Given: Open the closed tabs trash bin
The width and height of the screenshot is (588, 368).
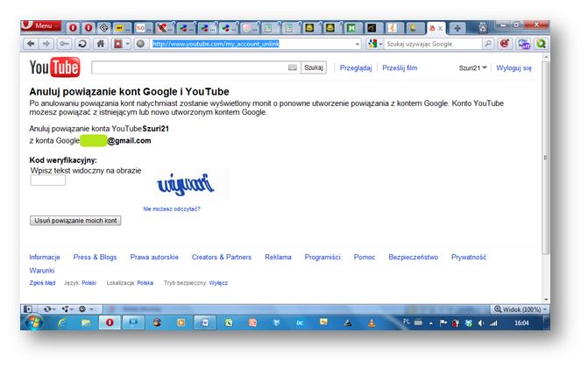Looking at the screenshot, I should (x=483, y=28).
